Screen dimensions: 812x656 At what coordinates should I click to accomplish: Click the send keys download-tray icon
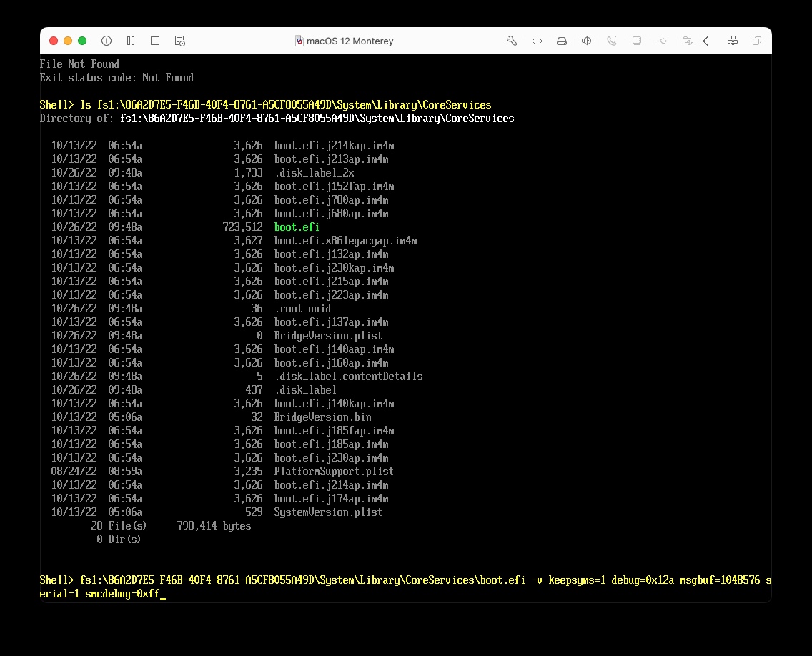(x=732, y=41)
